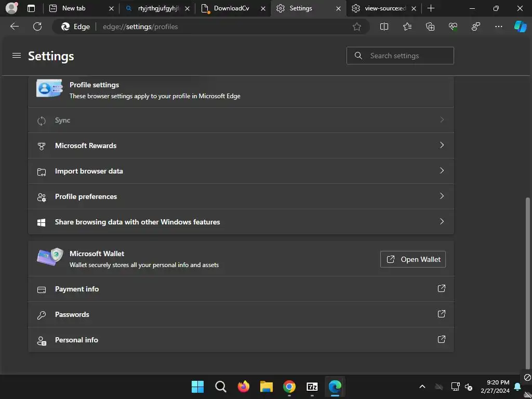
Task: Open the Collections icon
Action: [x=430, y=26]
